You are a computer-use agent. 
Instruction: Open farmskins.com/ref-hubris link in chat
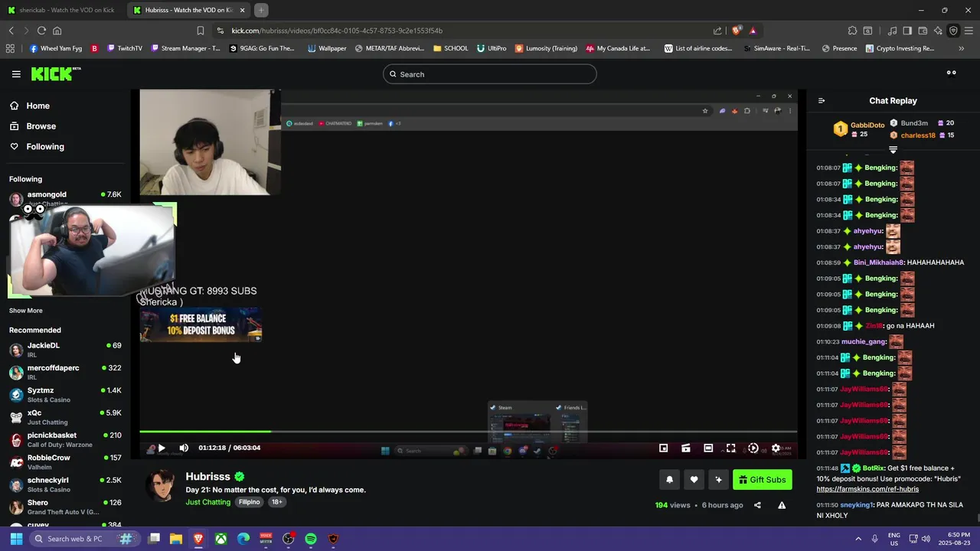click(867, 489)
